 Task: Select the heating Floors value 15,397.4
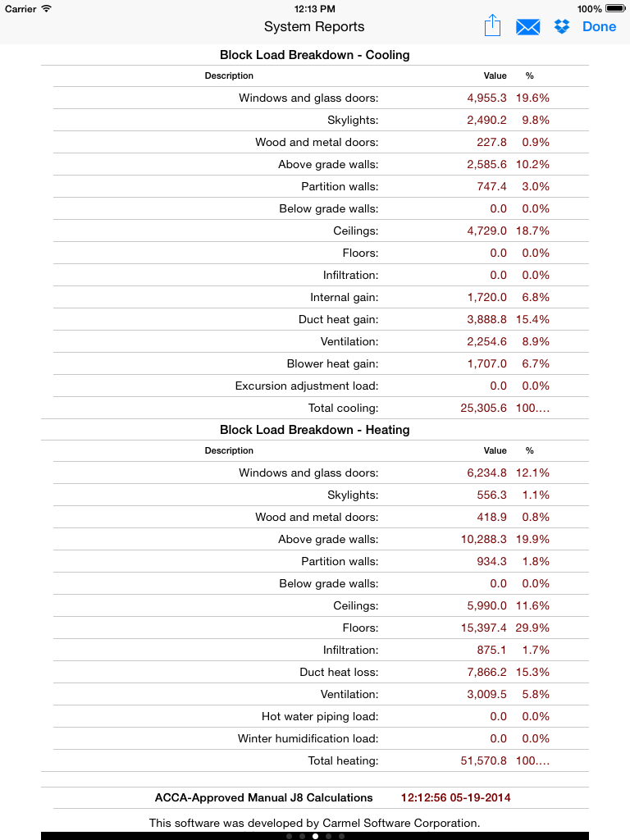[x=483, y=628]
